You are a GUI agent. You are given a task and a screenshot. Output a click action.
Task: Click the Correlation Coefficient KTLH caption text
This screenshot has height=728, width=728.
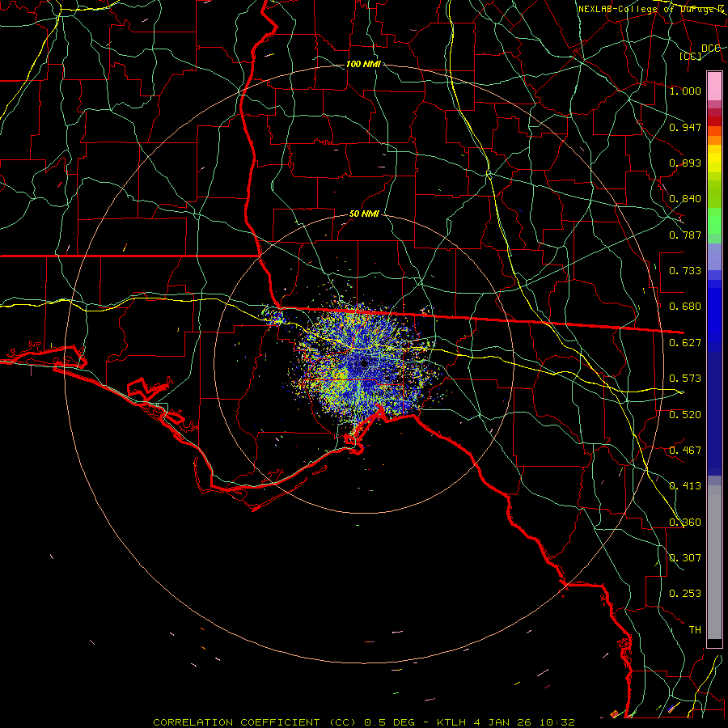364,722
